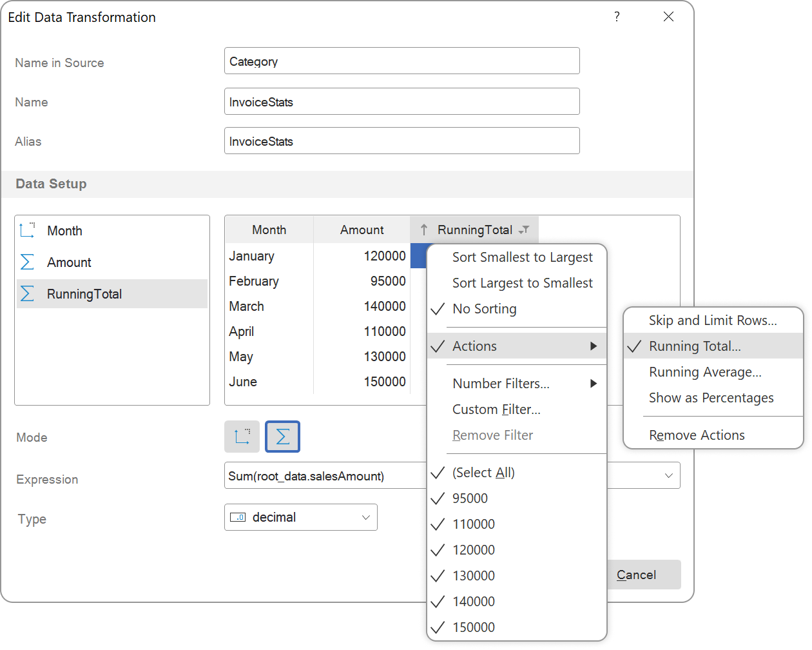Uncheck the 110000 filter value
The width and height of the screenshot is (812, 650).
(x=438, y=524)
